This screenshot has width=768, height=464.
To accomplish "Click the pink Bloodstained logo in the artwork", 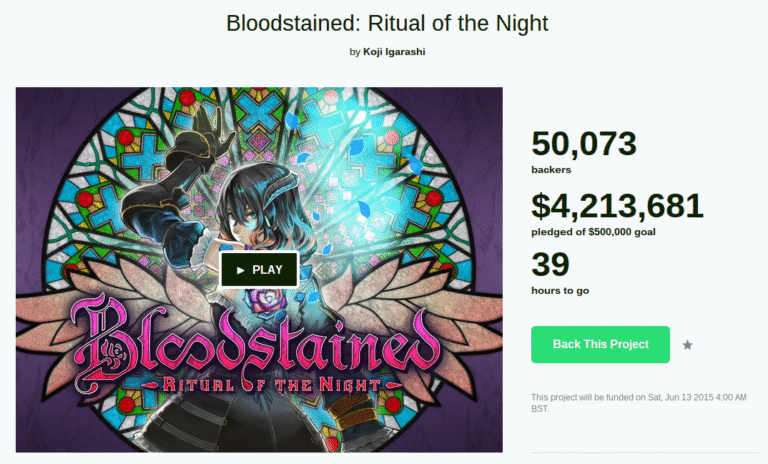I will click(256, 343).
